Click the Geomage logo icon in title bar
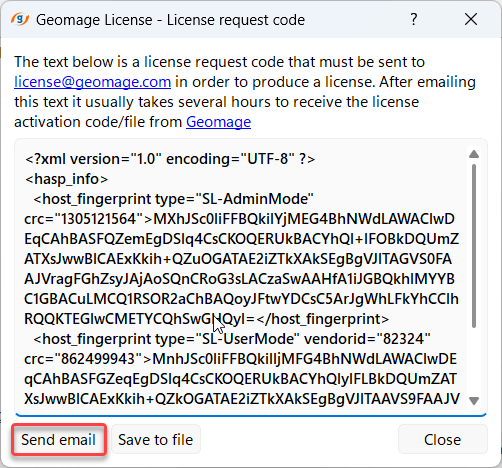Viewport: 502px width, 468px height. [20, 19]
